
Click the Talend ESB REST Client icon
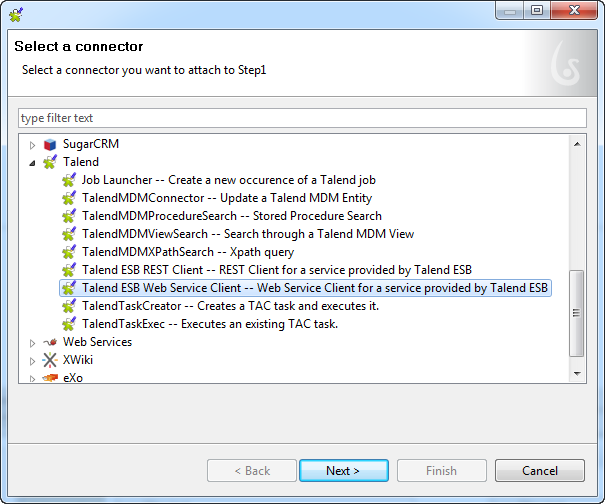(69, 270)
